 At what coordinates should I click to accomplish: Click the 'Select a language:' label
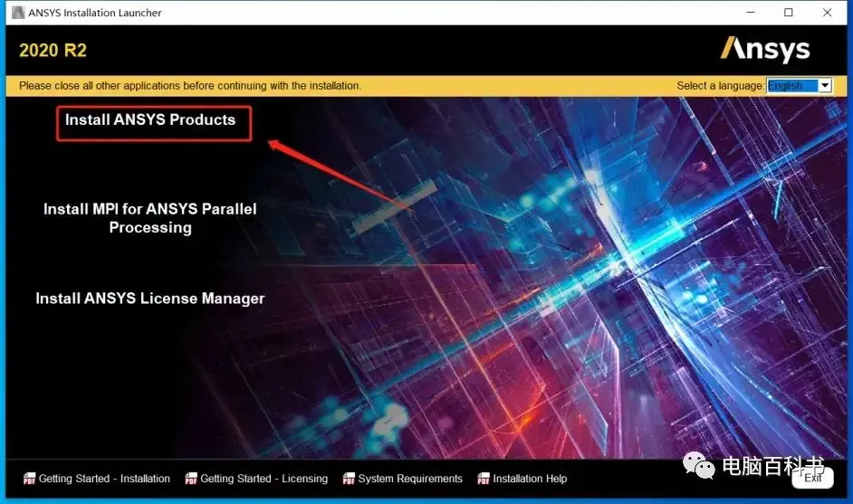[720, 85]
